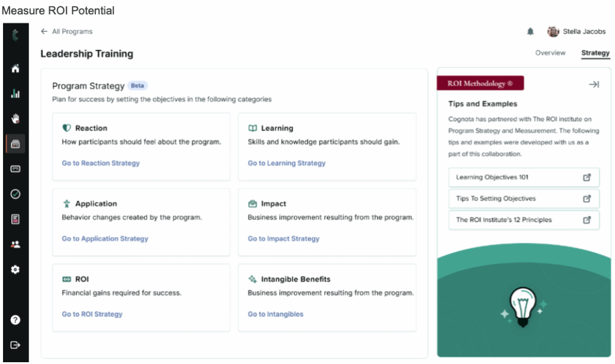
Task: Open settings gear in sidebar
Action: (x=16, y=270)
